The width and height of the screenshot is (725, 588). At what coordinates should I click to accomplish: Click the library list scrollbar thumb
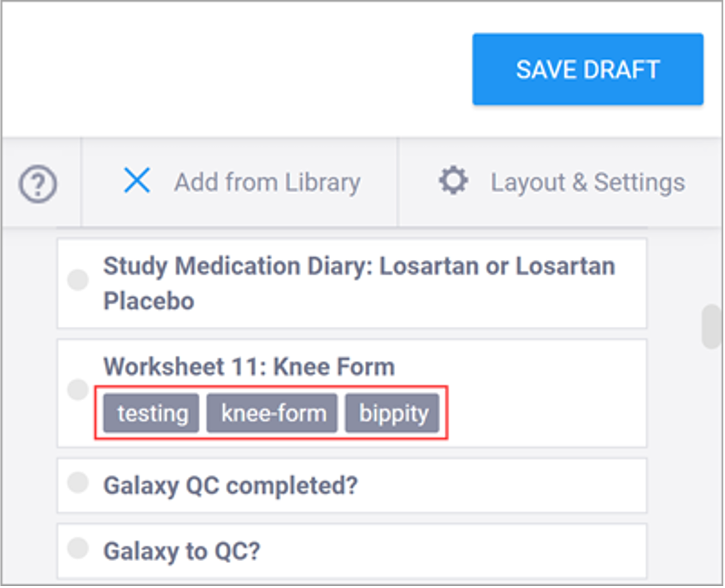click(x=710, y=326)
